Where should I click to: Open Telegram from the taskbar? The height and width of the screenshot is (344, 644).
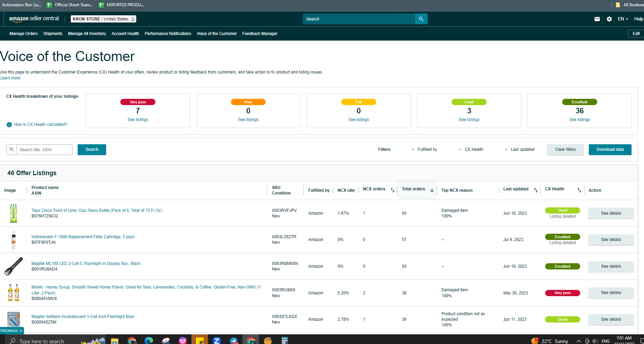tap(234, 341)
